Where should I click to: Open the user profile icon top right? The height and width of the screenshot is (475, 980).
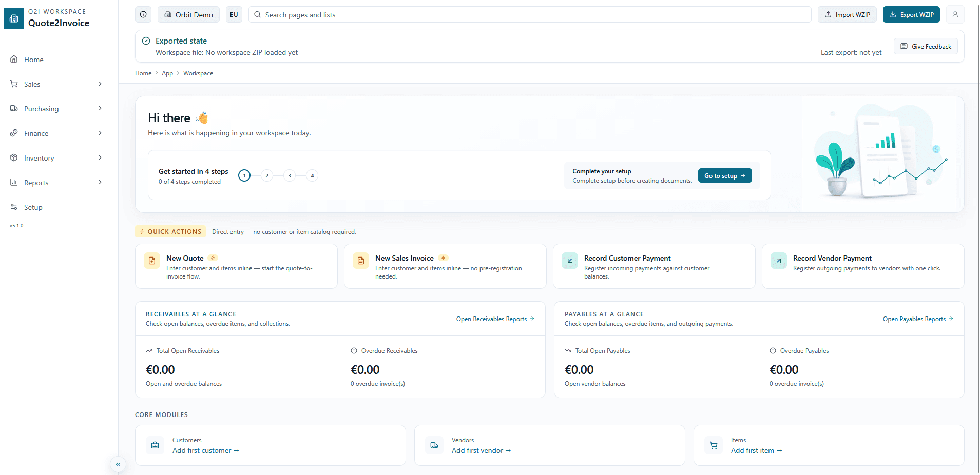pyautogui.click(x=955, y=14)
